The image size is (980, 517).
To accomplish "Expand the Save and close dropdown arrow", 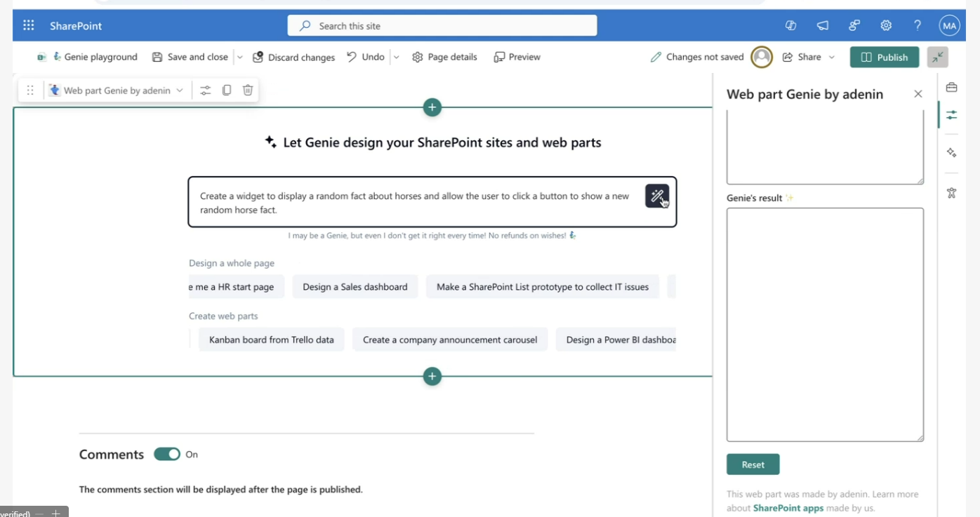I will click(239, 57).
